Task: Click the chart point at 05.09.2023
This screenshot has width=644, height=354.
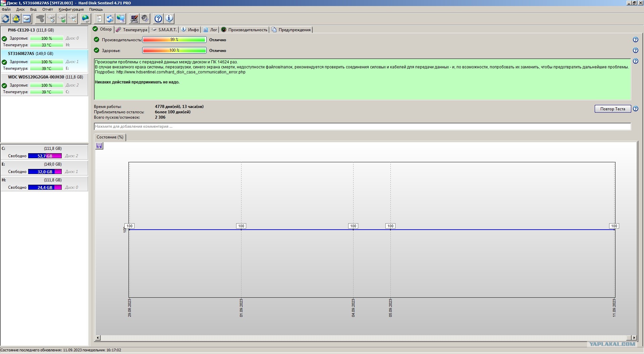Action: click(x=390, y=230)
